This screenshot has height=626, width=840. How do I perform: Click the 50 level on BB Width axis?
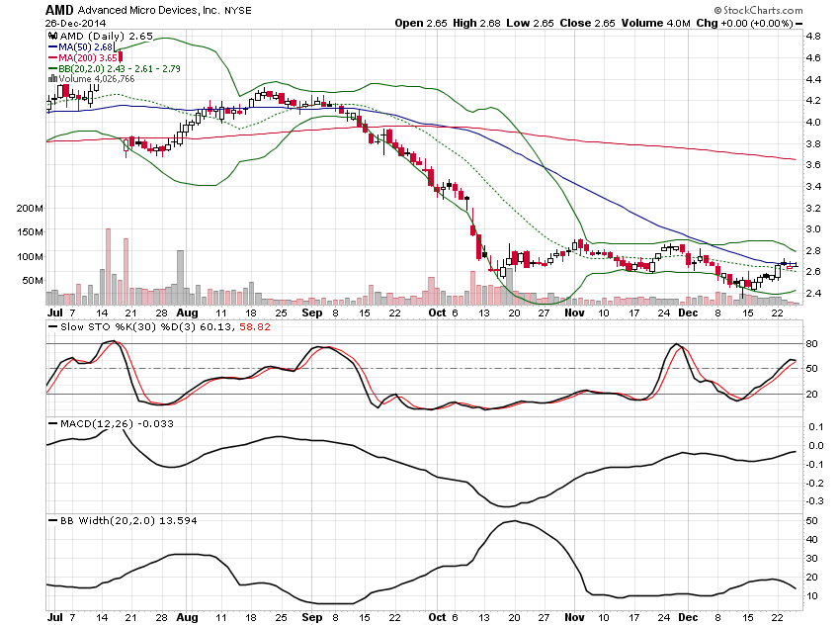click(x=812, y=520)
